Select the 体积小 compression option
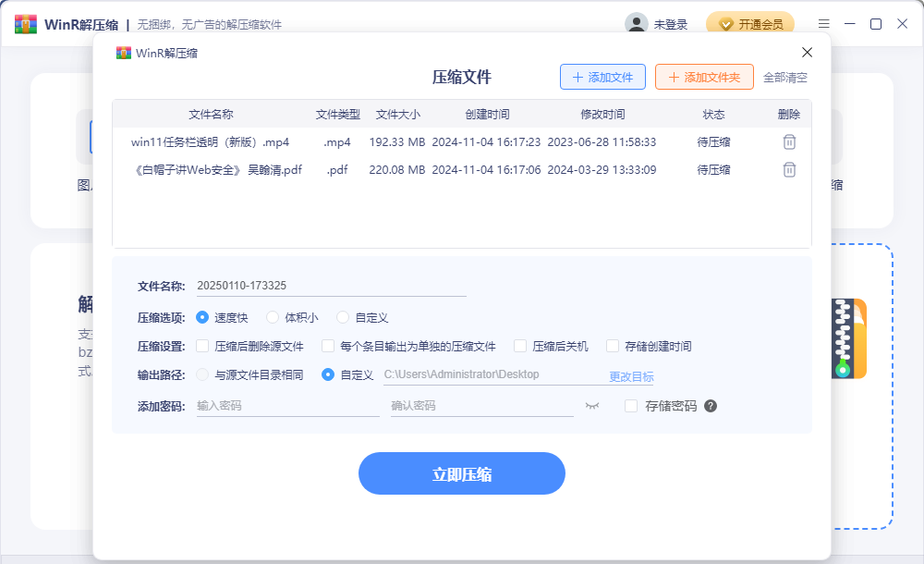 (x=273, y=317)
